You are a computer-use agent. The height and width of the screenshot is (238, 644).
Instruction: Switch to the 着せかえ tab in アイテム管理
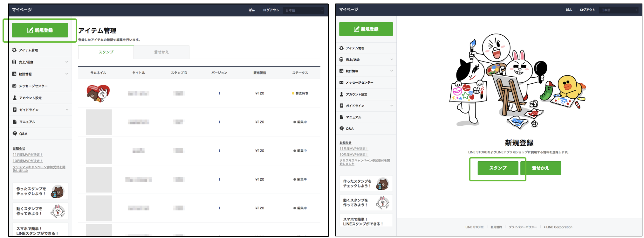[x=161, y=52]
